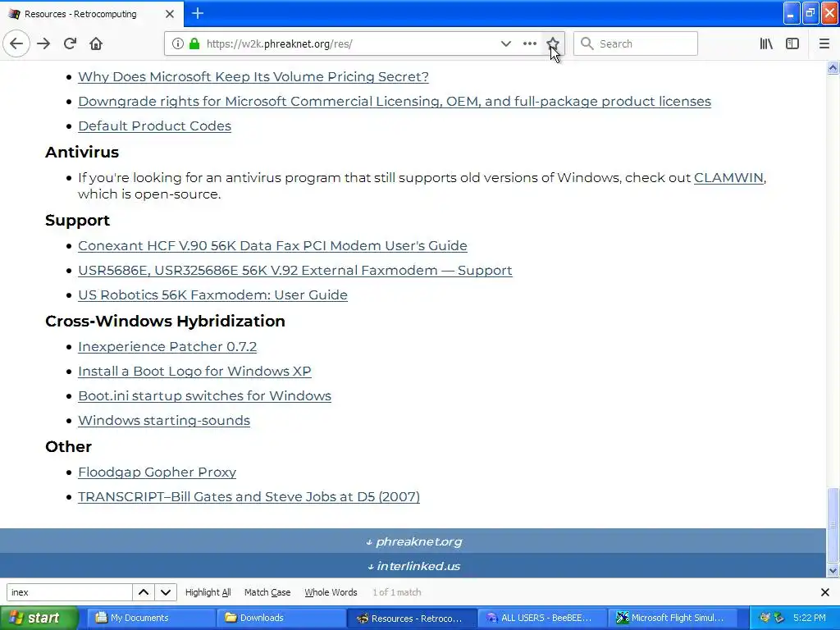840x630 pixels.
Task: Toggle Match Case option
Action: (x=267, y=592)
